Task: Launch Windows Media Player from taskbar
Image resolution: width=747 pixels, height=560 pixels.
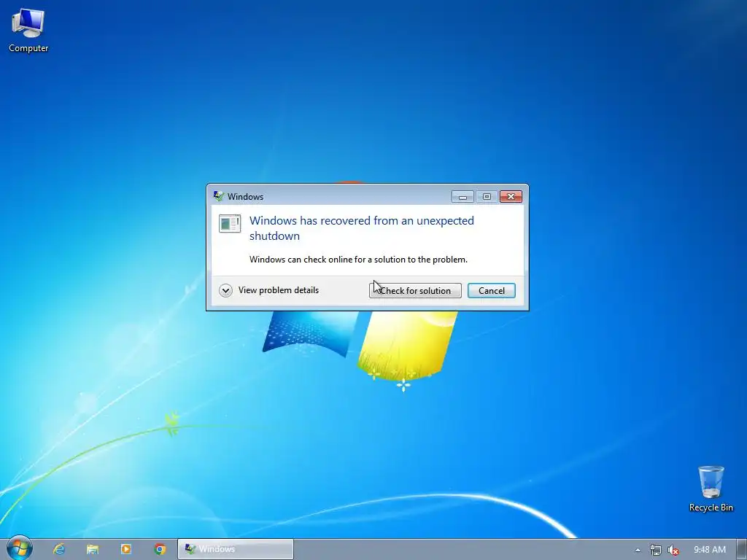Action: pos(126,549)
